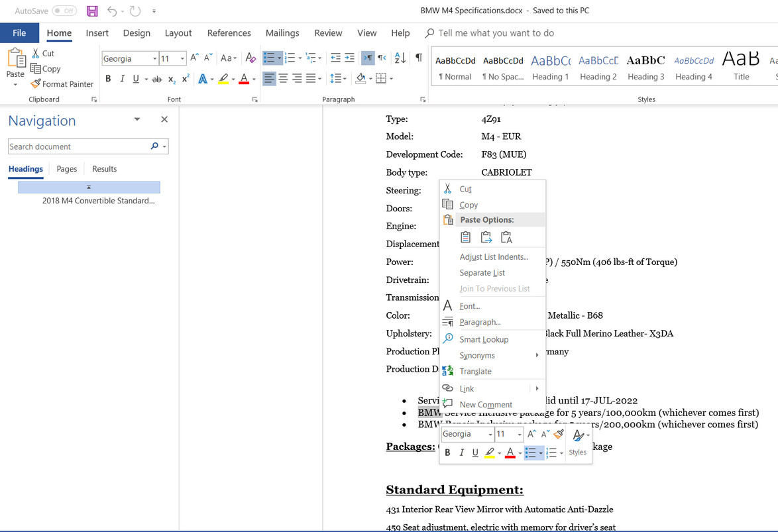The height and width of the screenshot is (532, 778).
Task: Click the Right-to-Left text direction icon
Action: point(382,58)
